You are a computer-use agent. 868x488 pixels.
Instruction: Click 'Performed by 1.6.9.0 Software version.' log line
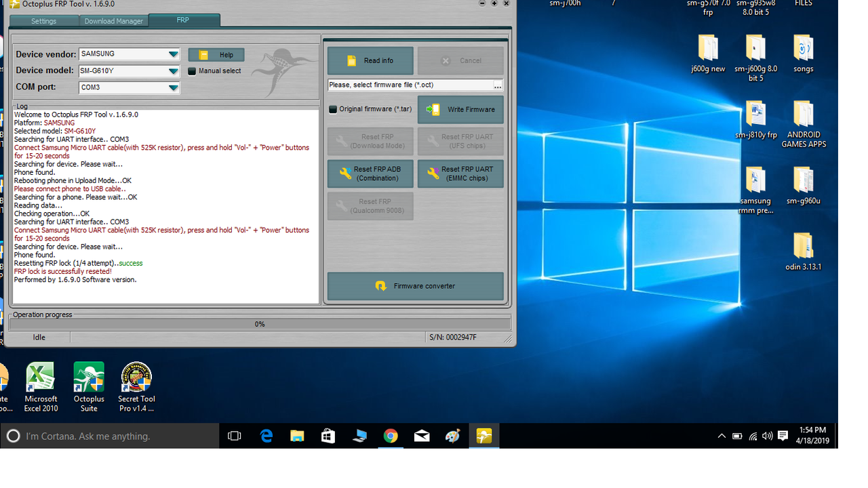coord(75,279)
